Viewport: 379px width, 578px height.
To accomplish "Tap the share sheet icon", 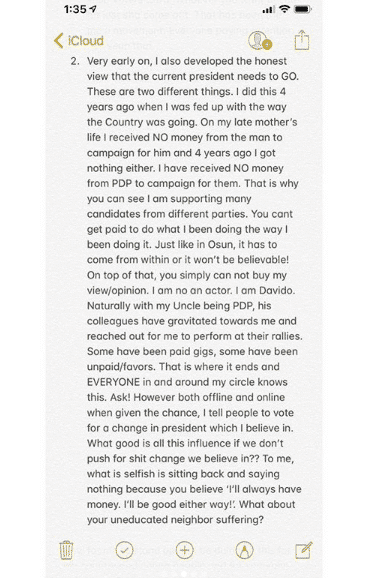I will (x=302, y=40).
